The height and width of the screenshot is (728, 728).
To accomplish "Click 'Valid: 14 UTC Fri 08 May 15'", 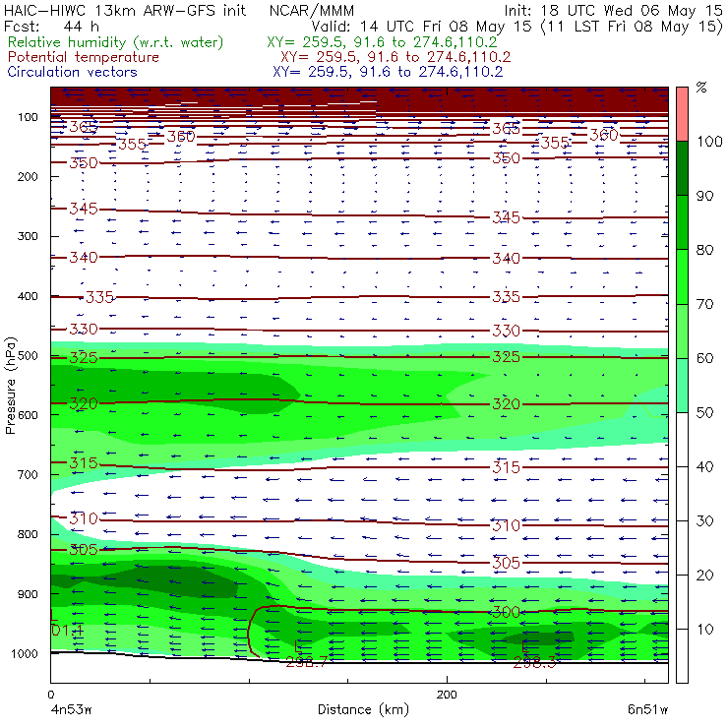I will 421,26.
